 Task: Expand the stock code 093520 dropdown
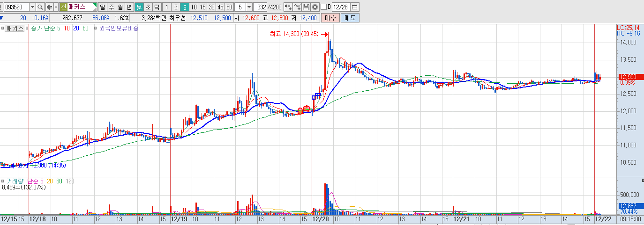pos(32,7)
